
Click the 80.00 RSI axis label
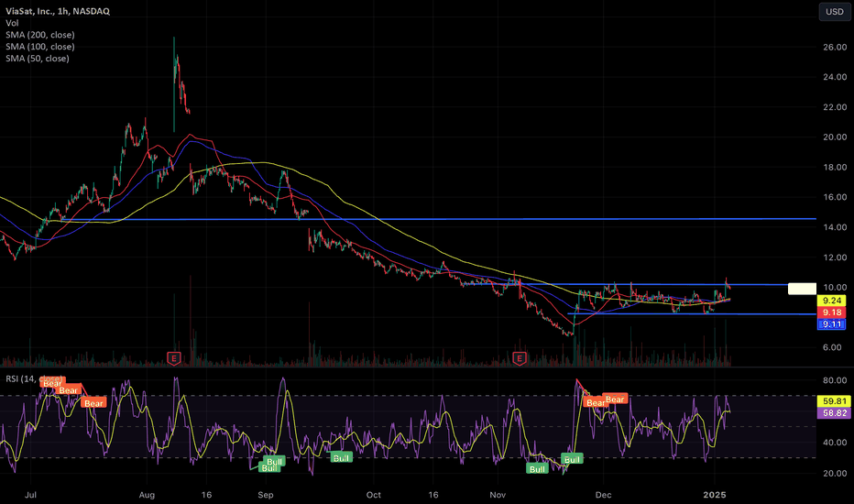835,380
